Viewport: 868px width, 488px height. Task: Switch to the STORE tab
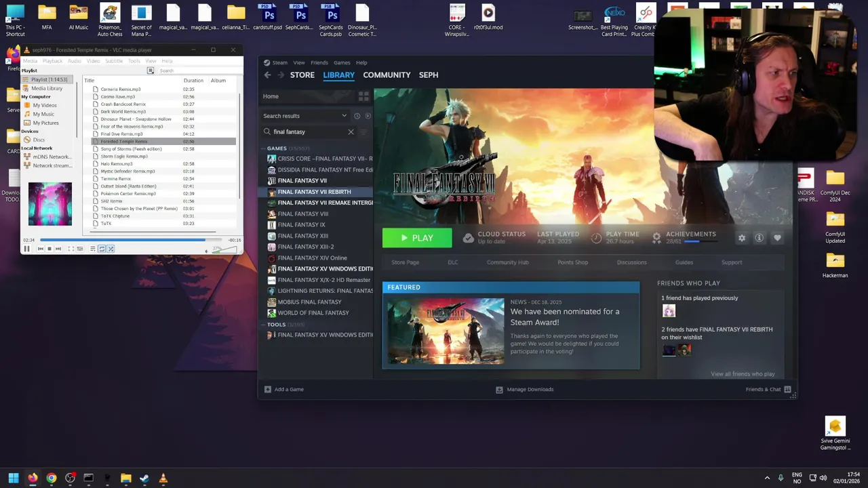302,75
